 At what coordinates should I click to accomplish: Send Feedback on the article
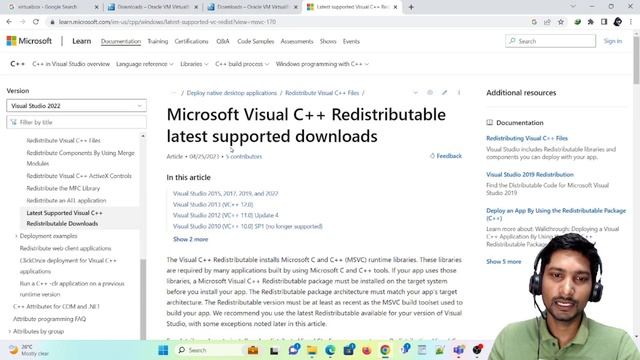pyautogui.click(x=445, y=156)
